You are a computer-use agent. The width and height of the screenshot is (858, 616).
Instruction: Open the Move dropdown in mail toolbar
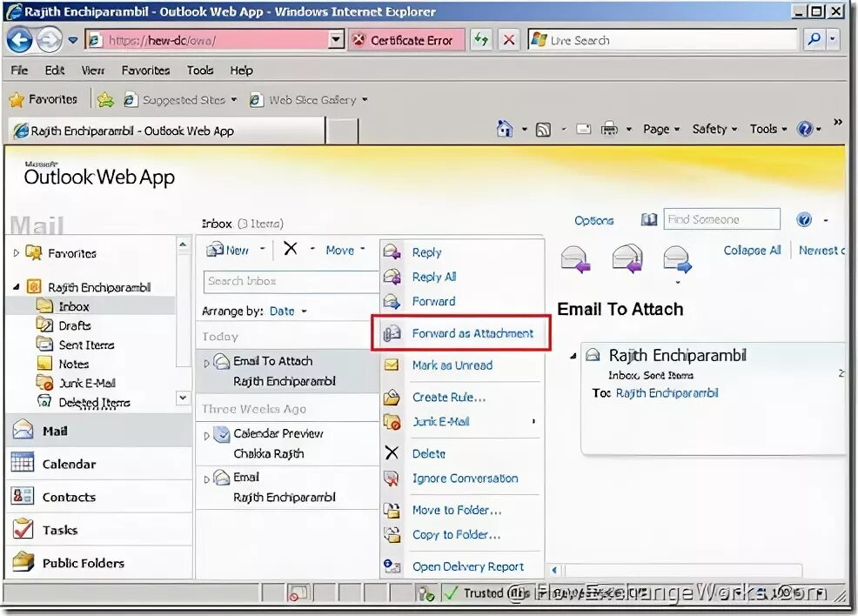(x=345, y=250)
